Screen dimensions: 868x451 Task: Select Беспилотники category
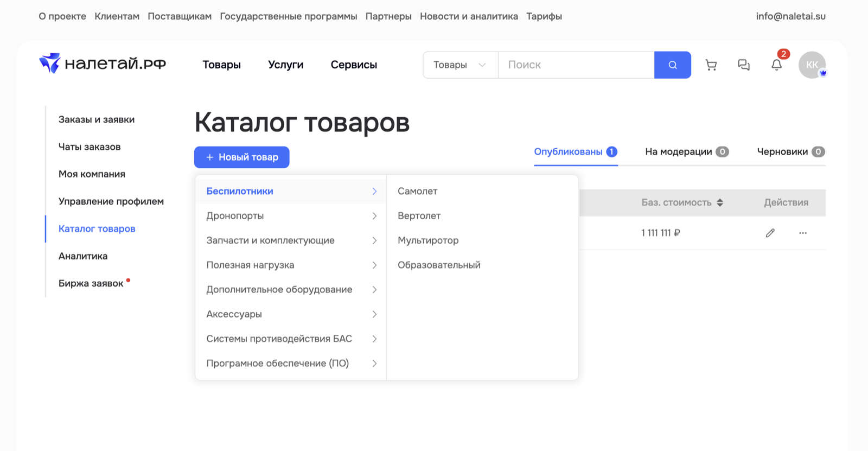[x=291, y=191]
